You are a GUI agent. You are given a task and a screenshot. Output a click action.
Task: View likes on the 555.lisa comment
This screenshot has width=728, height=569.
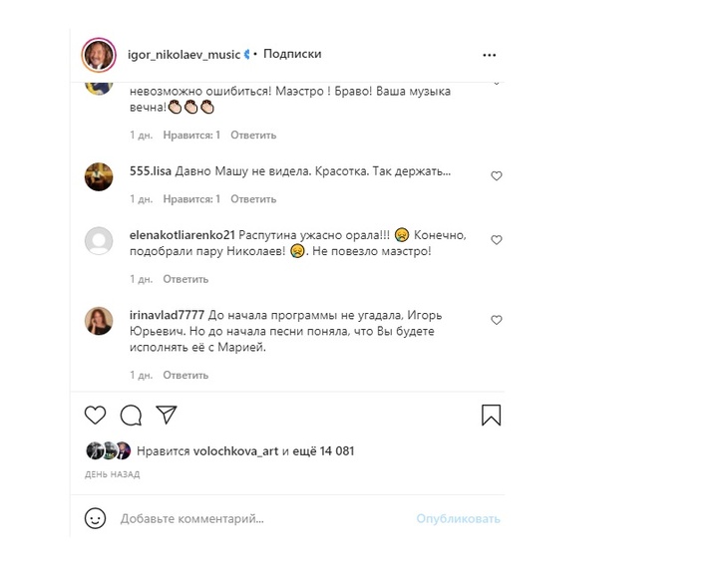tap(191, 199)
